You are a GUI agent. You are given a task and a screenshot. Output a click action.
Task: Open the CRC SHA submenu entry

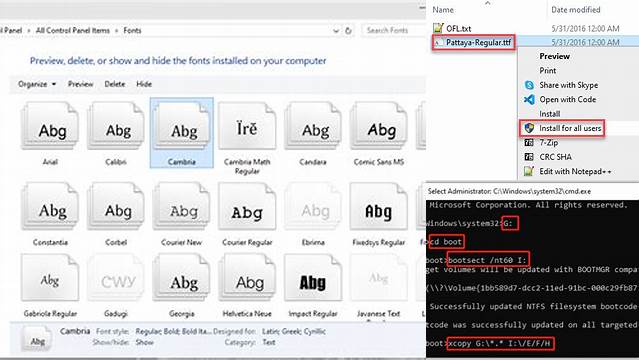[555, 157]
